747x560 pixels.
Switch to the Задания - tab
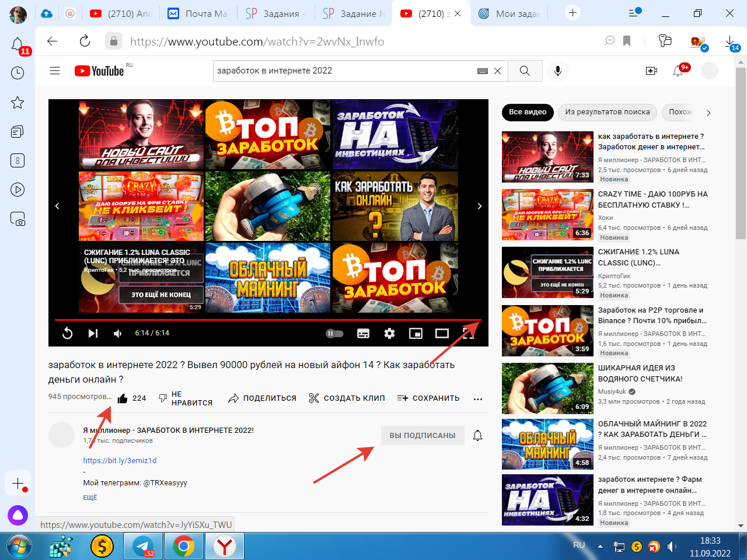(x=275, y=13)
